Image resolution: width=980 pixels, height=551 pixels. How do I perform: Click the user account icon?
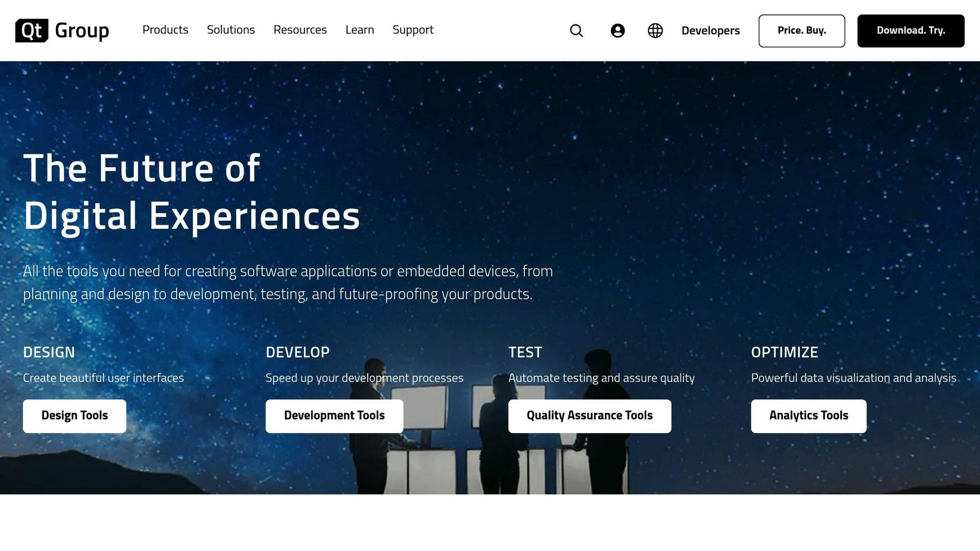617,31
